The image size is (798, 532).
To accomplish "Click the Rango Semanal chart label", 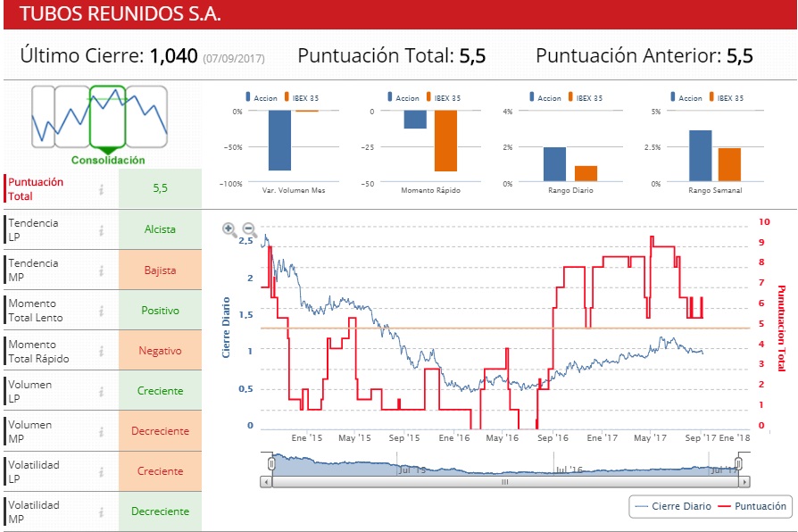I will point(715,190).
